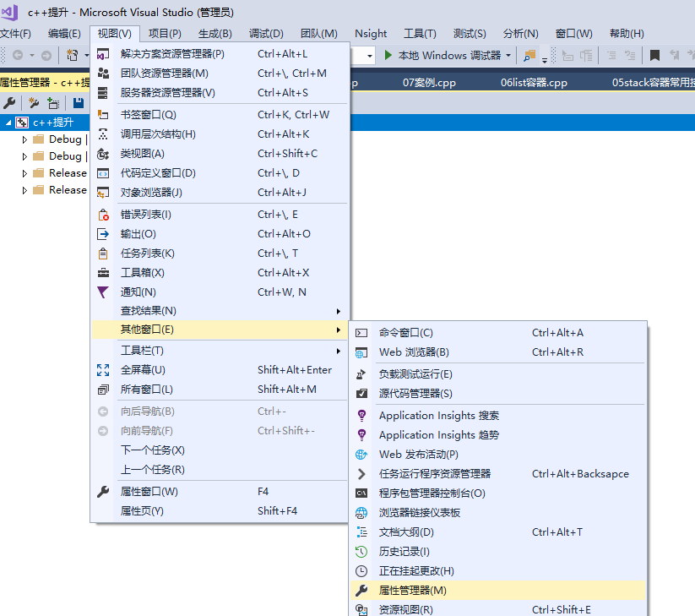The width and height of the screenshot is (695, 616).
Task: Click the Task List (任务列表) icon
Action: pos(103,253)
